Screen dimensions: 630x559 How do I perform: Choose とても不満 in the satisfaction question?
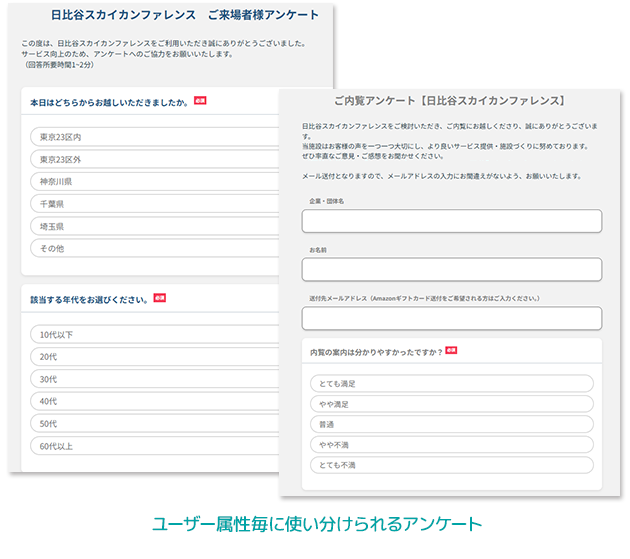451,465
